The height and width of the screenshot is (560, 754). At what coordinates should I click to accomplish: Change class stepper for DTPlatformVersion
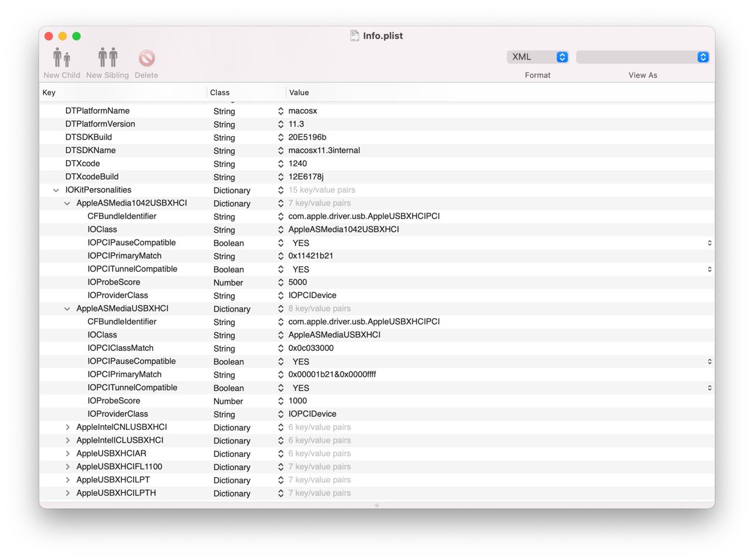click(281, 124)
